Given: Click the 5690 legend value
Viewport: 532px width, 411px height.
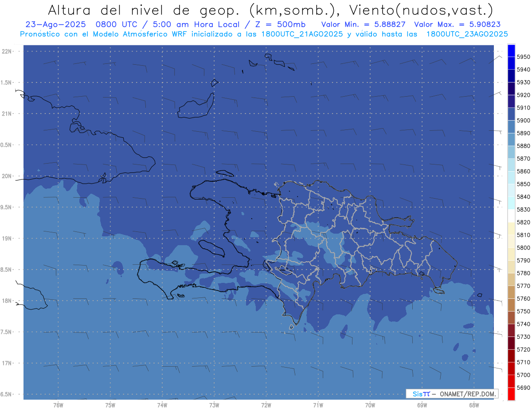Looking at the screenshot, I should 523,388.
